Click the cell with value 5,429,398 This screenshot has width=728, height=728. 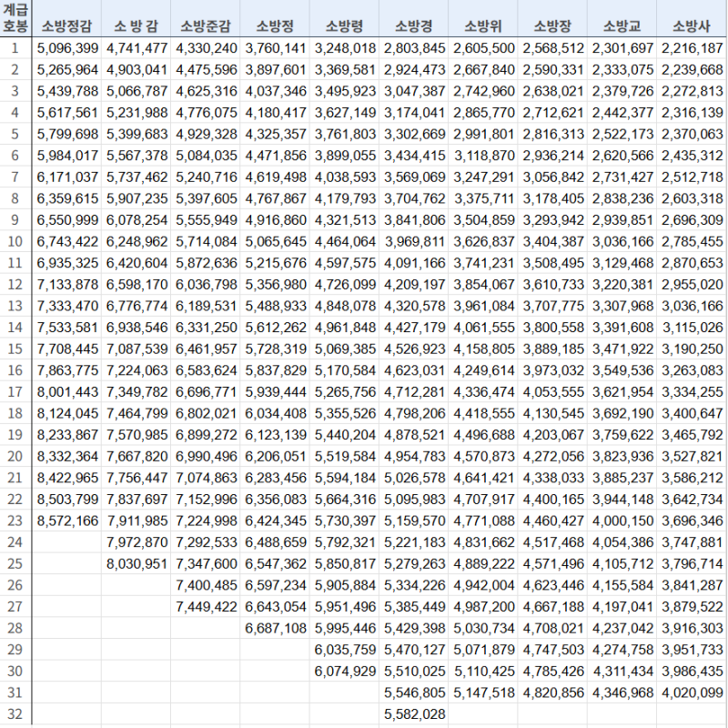[x=414, y=628]
